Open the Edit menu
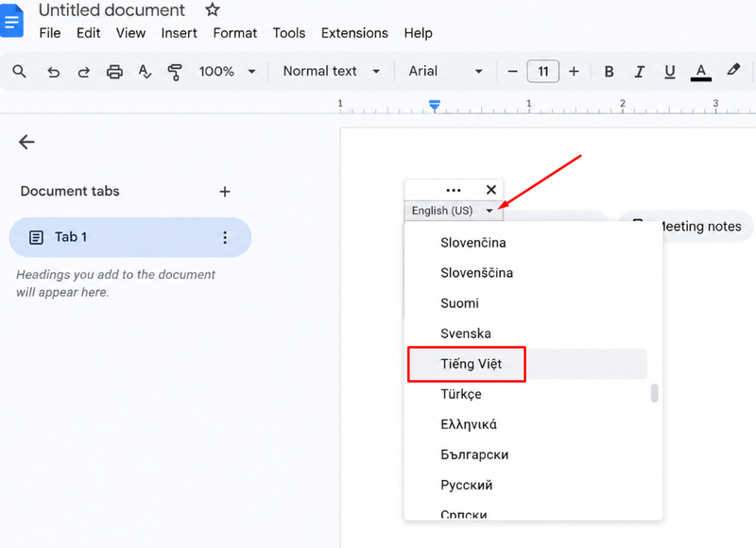Screen dimensions: 756x548 click(x=88, y=33)
